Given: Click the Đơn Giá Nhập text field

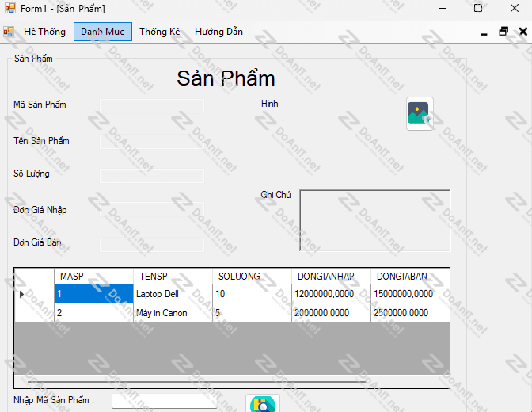Looking at the screenshot, I should click(152, 210).
